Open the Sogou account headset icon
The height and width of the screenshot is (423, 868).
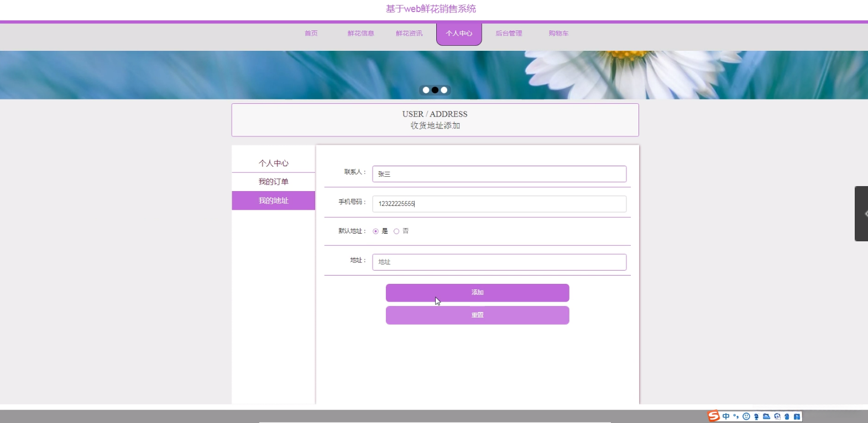click(777, 416)
